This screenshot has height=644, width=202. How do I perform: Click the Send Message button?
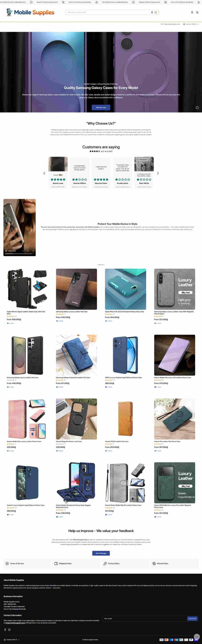pos(101,553)
